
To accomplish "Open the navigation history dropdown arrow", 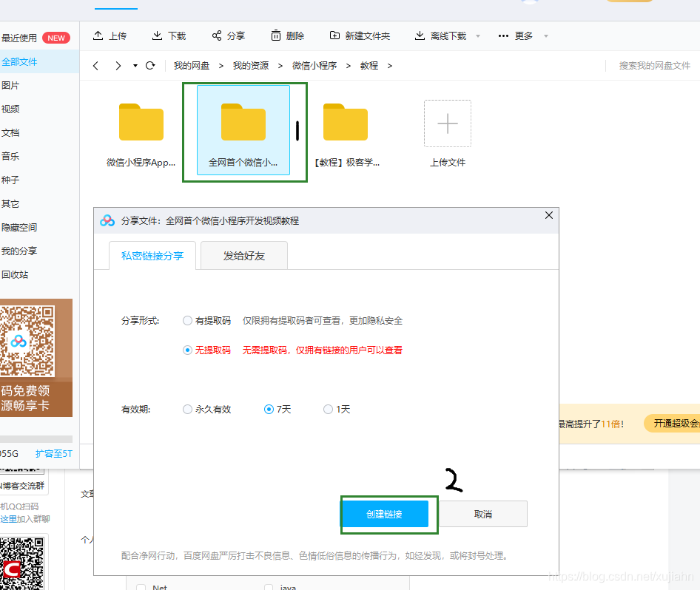I will pyautogui.click(x=135, y=66).
